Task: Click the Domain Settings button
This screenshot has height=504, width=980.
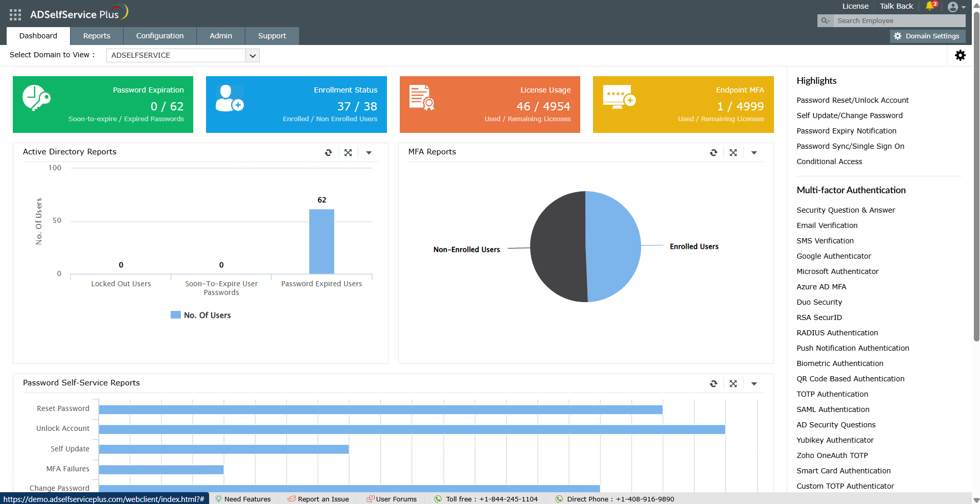Action: point(928,36)
